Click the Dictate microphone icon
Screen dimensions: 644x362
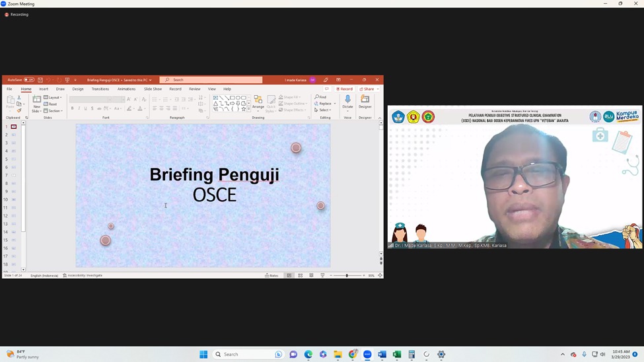[x=347, y=100]
